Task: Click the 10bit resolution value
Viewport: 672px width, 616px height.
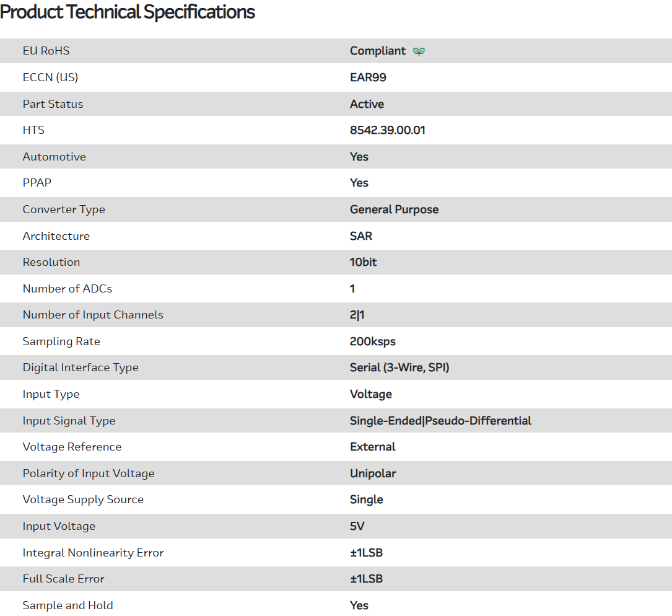Action: [363, 262]
